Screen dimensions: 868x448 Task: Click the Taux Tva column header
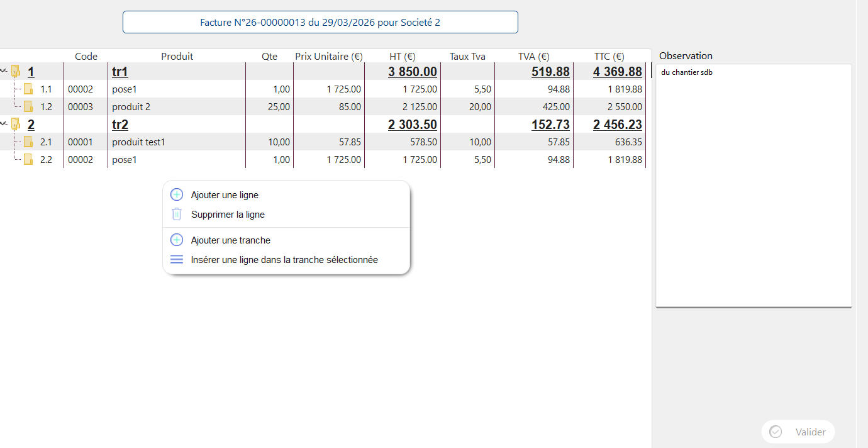(467, 56)
